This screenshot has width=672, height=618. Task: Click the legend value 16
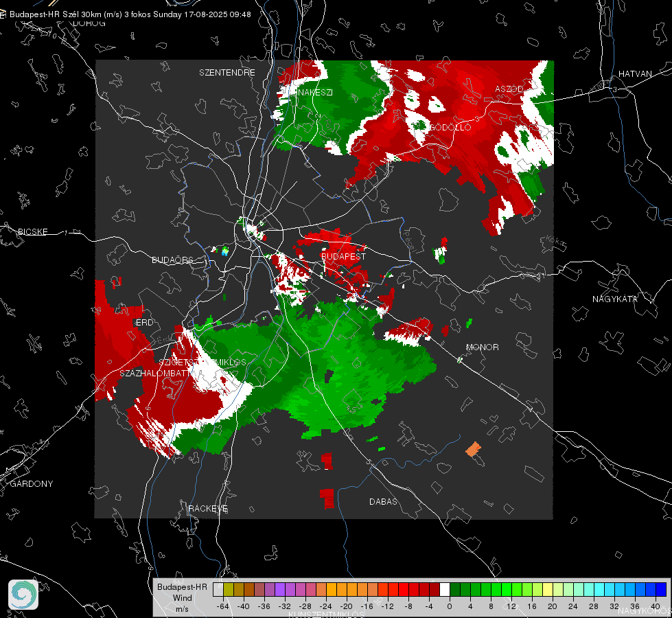[x=532, y=607]
